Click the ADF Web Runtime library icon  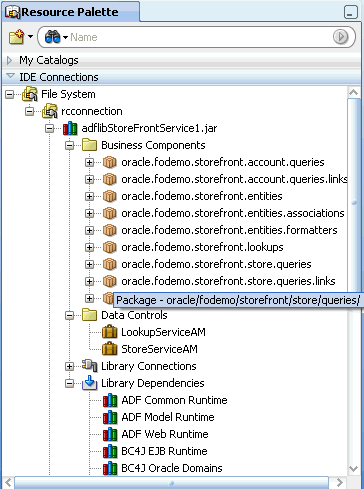tap(110, 434)
